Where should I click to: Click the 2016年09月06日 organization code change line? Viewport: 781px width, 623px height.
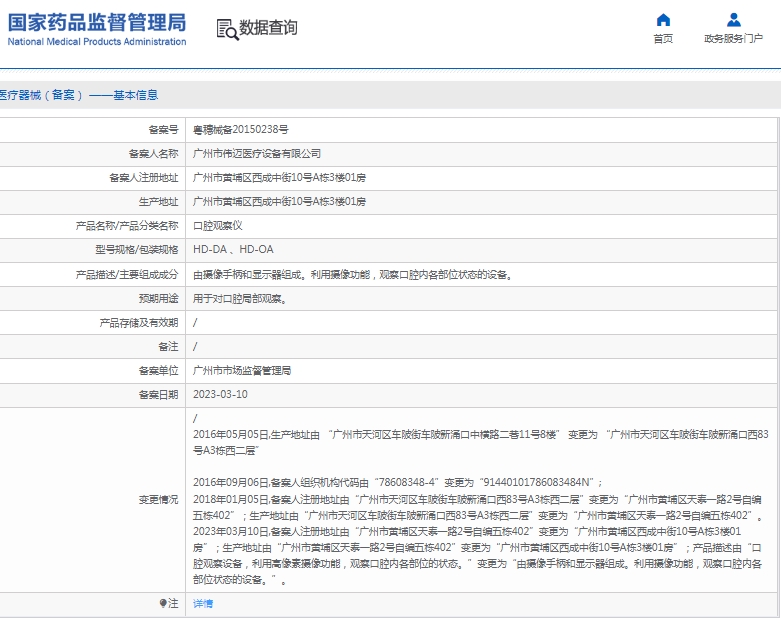398,482
